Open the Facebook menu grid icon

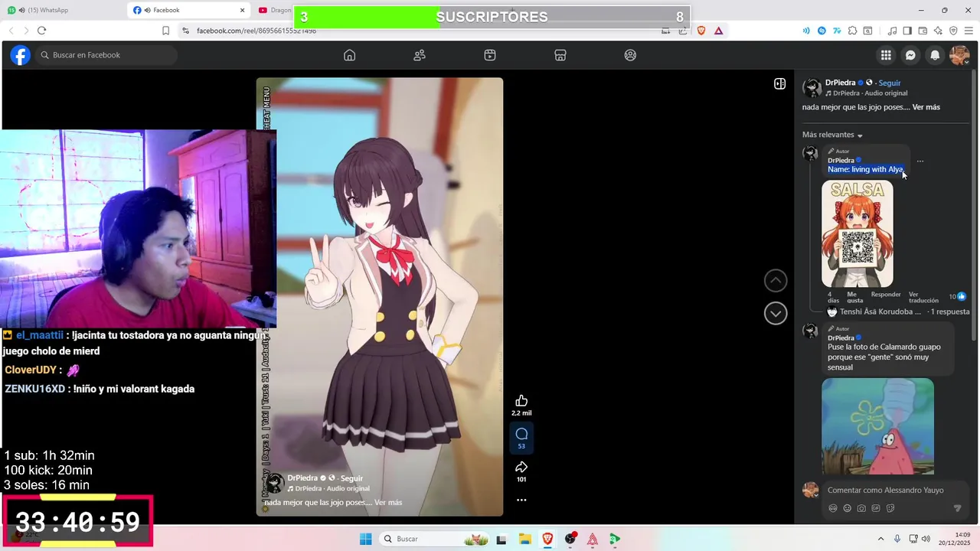[x=886, y=55]
